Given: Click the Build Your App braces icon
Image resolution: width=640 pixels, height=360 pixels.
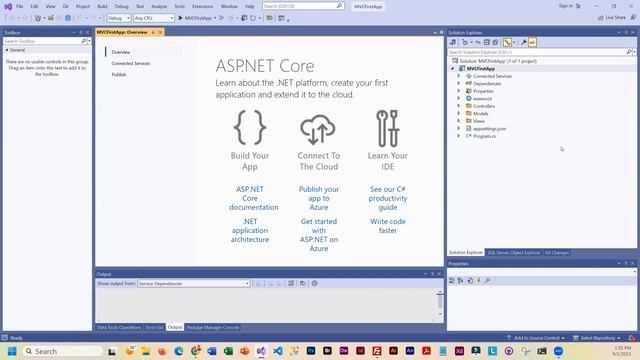Looking at the screenshot, I should [250, 127].
